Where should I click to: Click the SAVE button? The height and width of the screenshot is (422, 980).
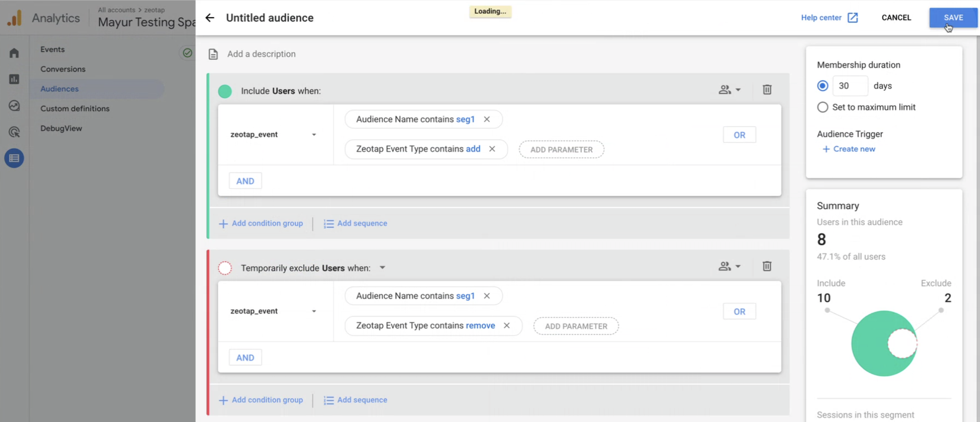point(953,18)
